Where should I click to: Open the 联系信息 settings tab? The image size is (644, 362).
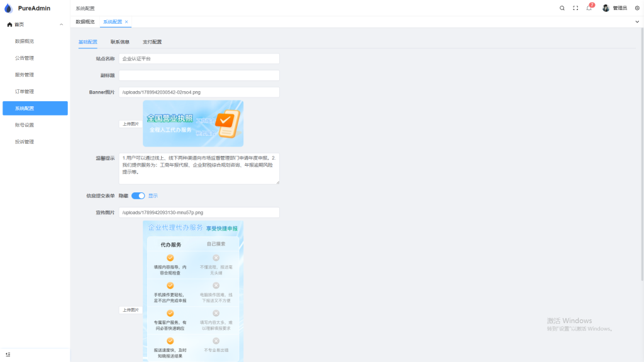click(120, 42)
